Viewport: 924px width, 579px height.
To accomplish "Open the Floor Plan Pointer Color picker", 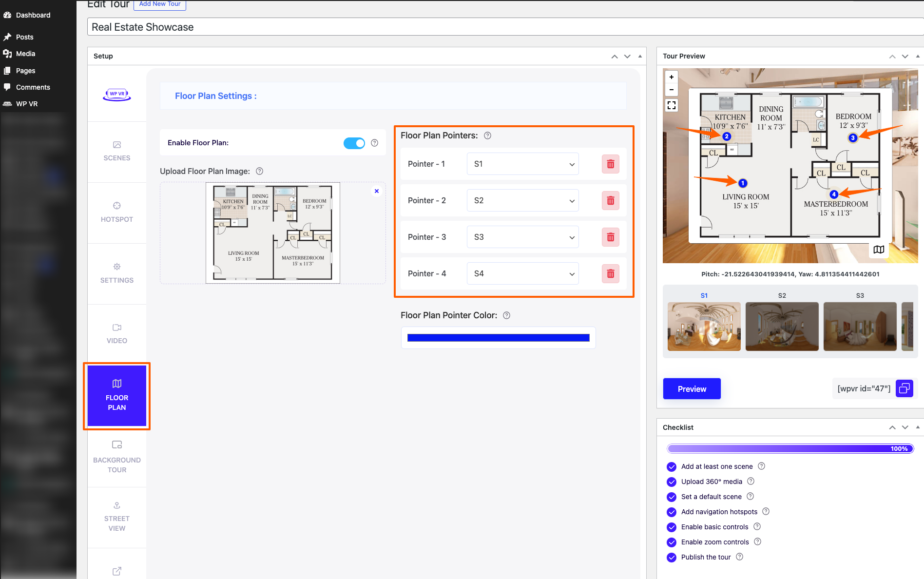I will (498, 338).
